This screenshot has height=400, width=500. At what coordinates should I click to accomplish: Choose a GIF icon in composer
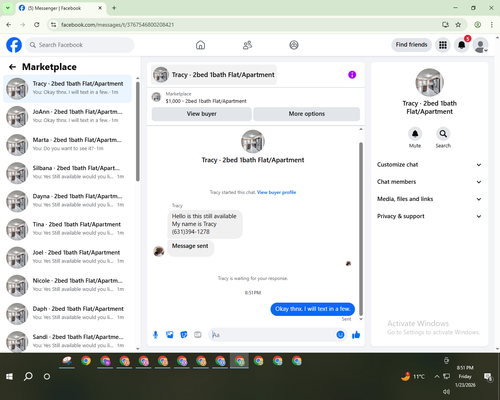[198, 335]
